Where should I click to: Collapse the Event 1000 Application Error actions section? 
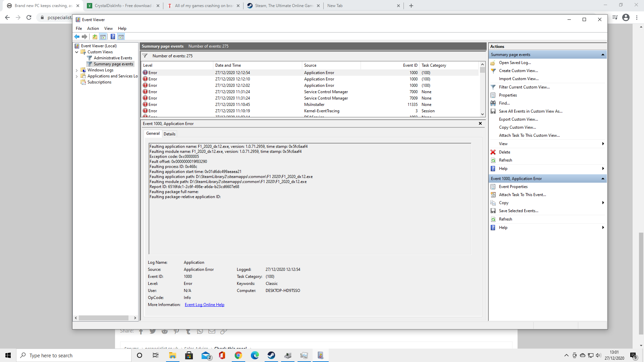pyautogui.click(x=602, y=179)
